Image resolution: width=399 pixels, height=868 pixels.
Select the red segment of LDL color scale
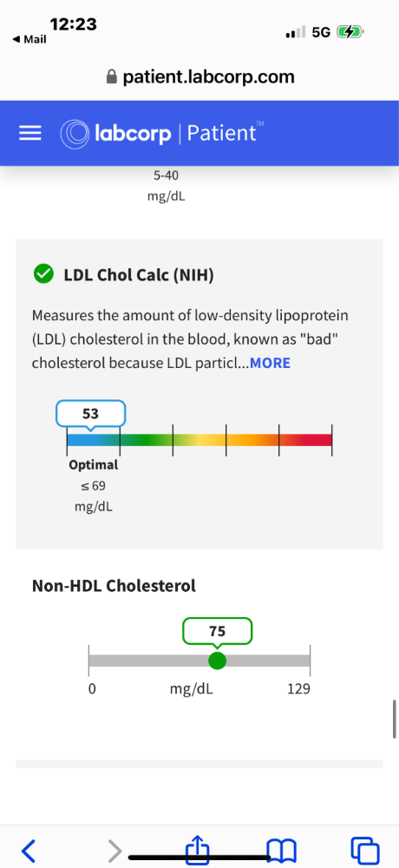[x=305, y=439]
